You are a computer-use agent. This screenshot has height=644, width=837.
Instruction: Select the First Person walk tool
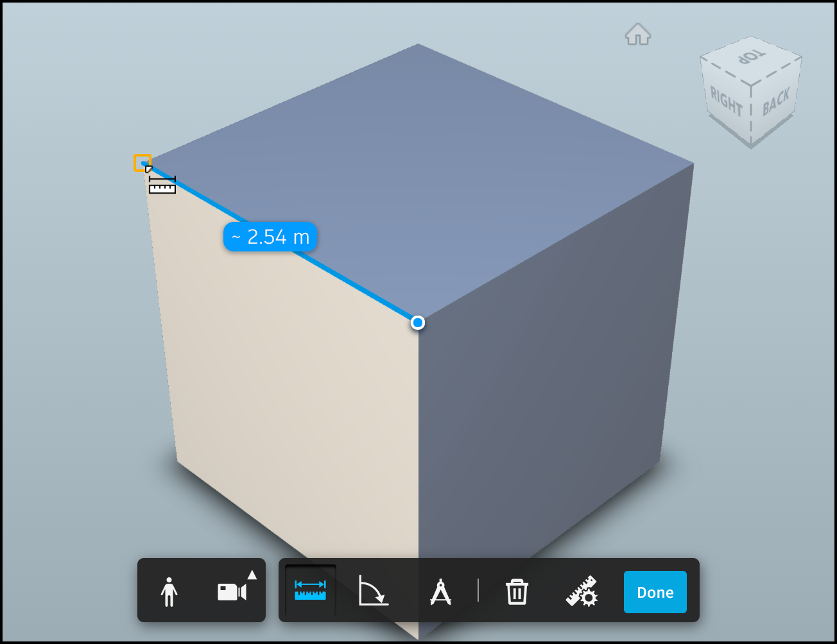pos(169,591)
